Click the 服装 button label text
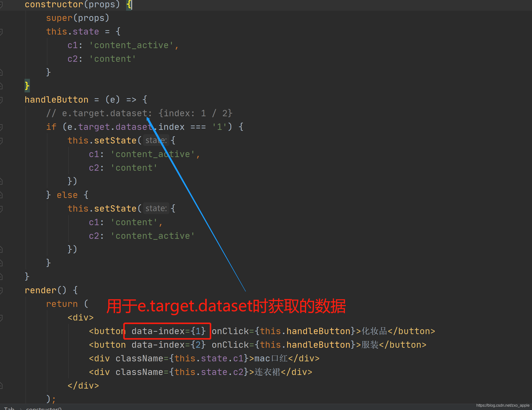 pyautogui.click(x=370, y=345)
